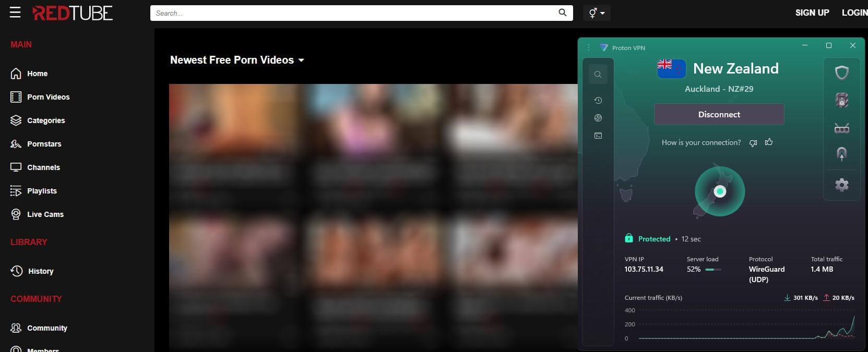Image resolution: width=868 pixels, height=352 pixels.
Task: Open the orientation selector dropdown beside search
Action: [597, 13]
